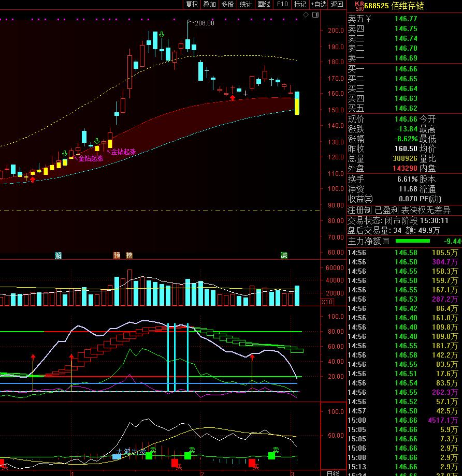The image size is (462, 476).
Task: Click the 卖五 price 146.77
Action: click(406, 19)
